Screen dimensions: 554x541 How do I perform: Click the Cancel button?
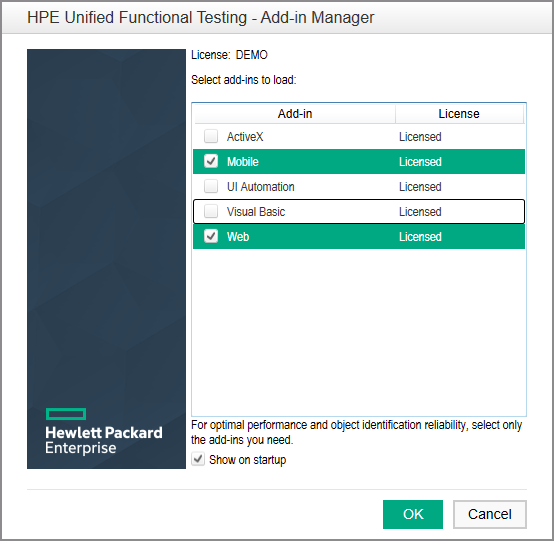pyautogui.click(x=490, y=514)
